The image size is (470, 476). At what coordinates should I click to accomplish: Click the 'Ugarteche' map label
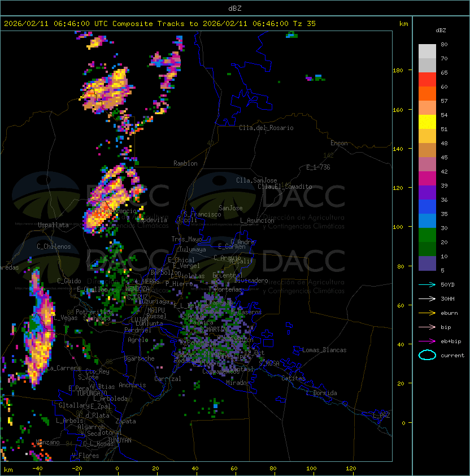click(x=140, y=358)
